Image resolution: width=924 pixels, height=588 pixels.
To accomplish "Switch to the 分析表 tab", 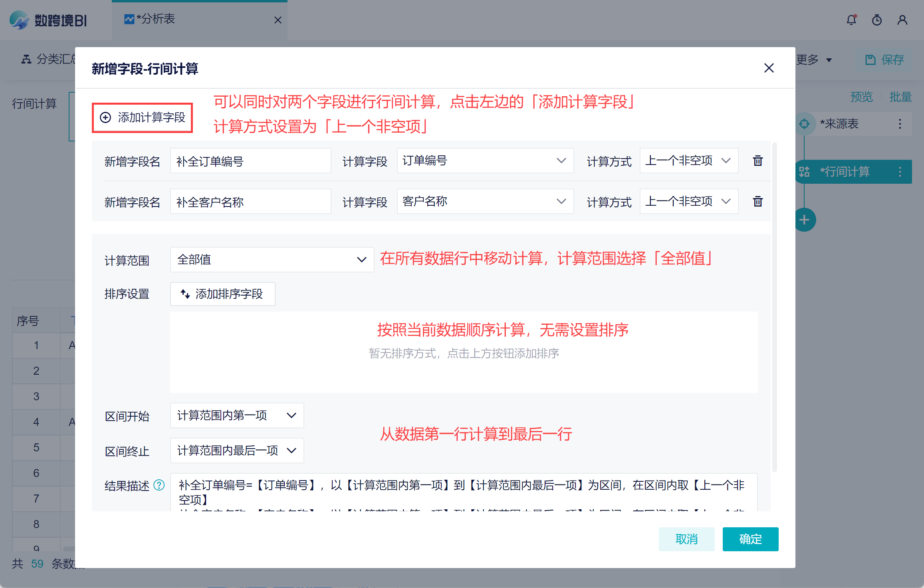I will pos(156,19).
